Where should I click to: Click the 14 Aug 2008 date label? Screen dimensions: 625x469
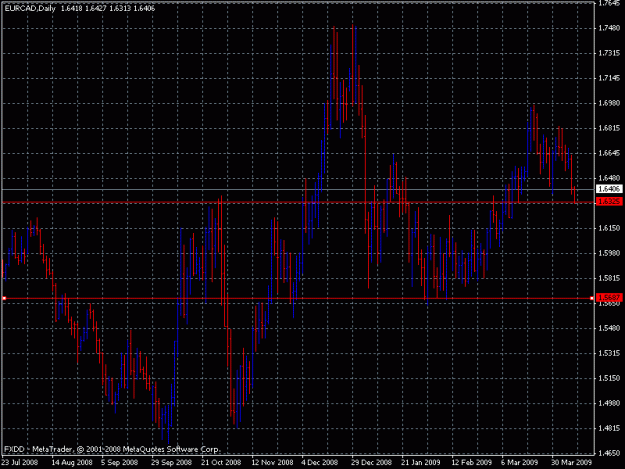coord(72,463)
